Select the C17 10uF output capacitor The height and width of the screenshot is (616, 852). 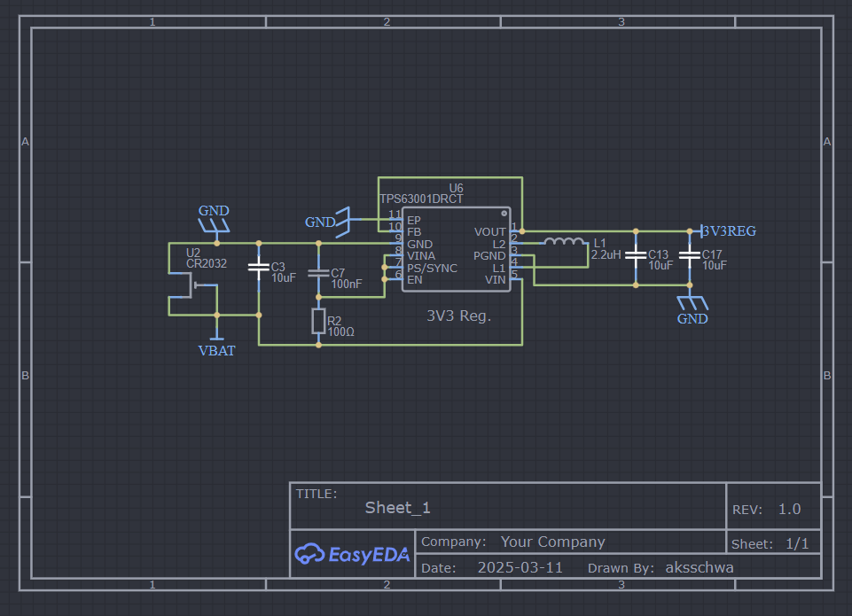click(x=690, y=254)
